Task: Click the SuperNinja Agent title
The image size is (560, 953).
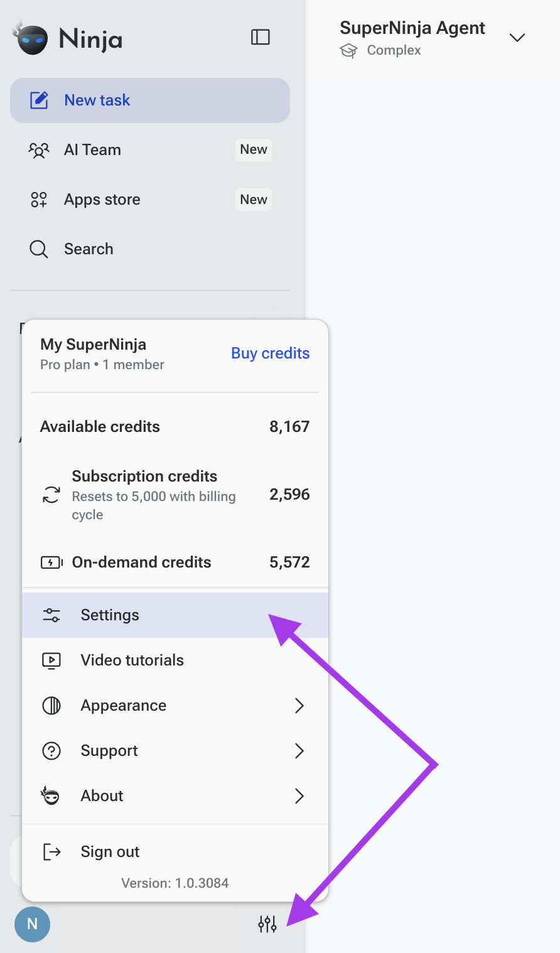Action: tap(412, 28)
